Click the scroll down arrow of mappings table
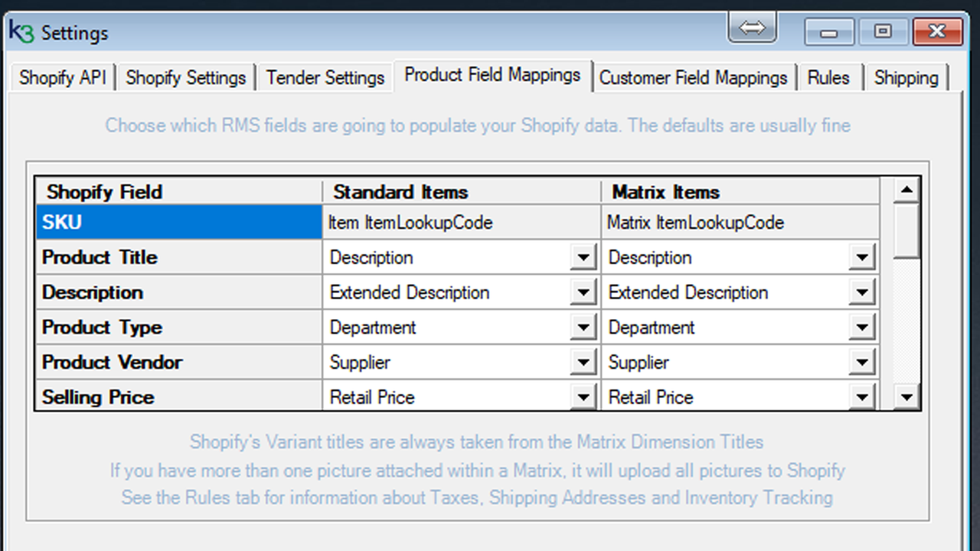 pos(906,397)
